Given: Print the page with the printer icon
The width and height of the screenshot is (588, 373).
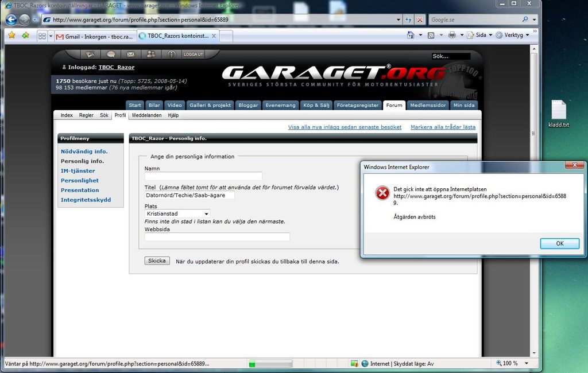Looking at the screenshot, I should [x=452, y=35].
